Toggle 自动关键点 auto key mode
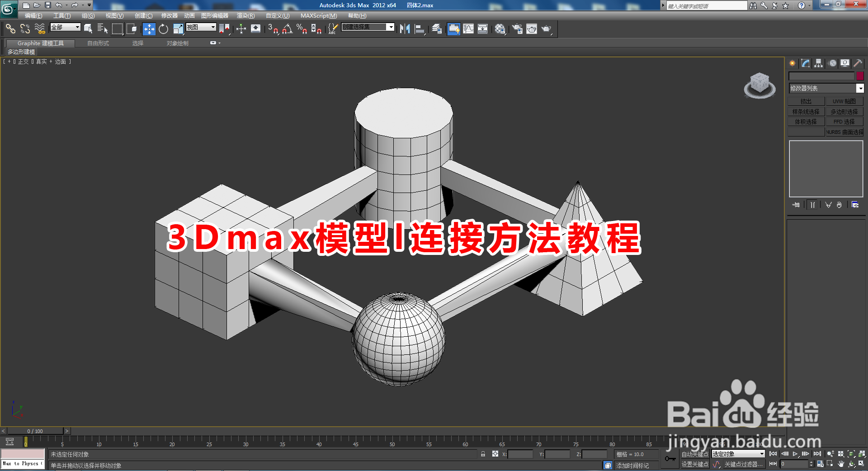Screen dimensions: 868x471 click(695, 454)
